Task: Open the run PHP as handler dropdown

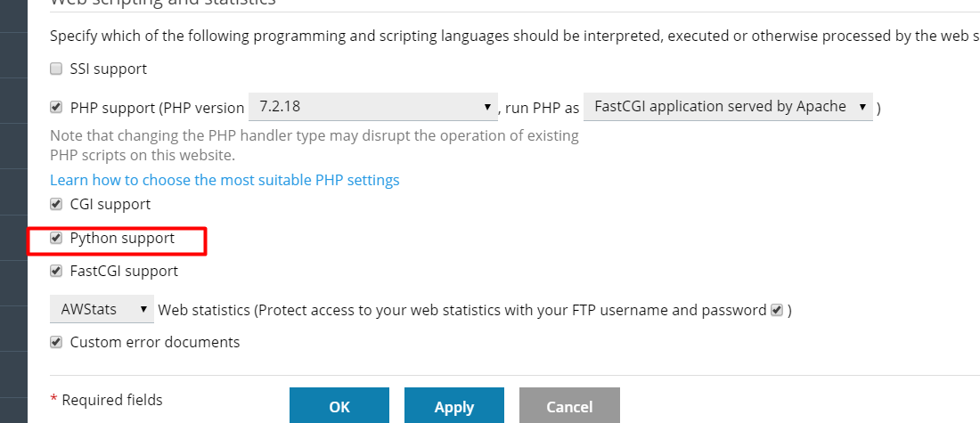Action: click(x=728, y=107)
